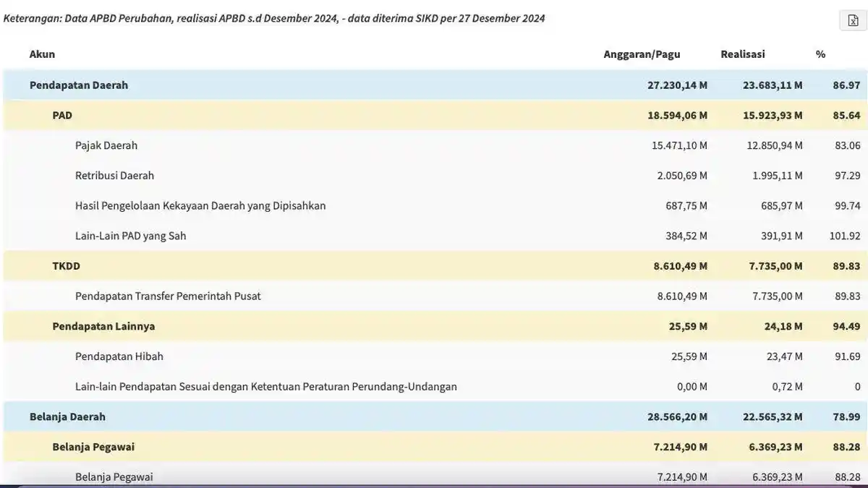Click the 97.29 percentage value
868x488 pixels.
[x=848, y=175]
